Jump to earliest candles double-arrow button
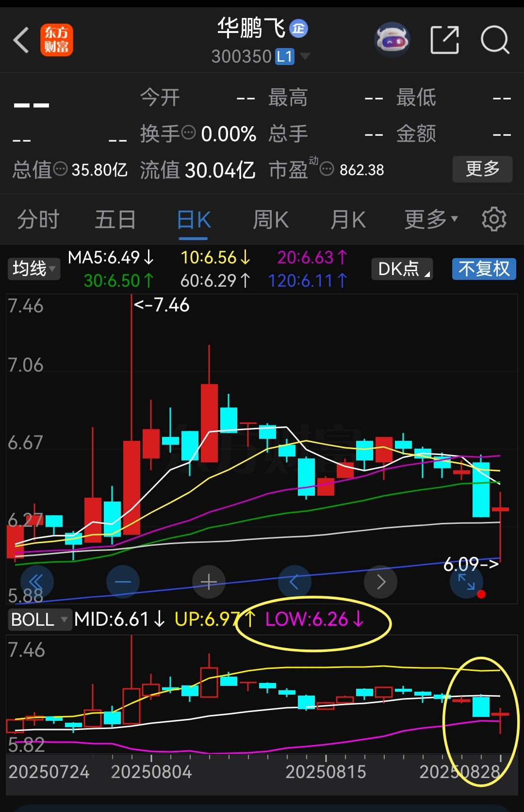This screenshot has width=524, height=812. coord(36,582)
